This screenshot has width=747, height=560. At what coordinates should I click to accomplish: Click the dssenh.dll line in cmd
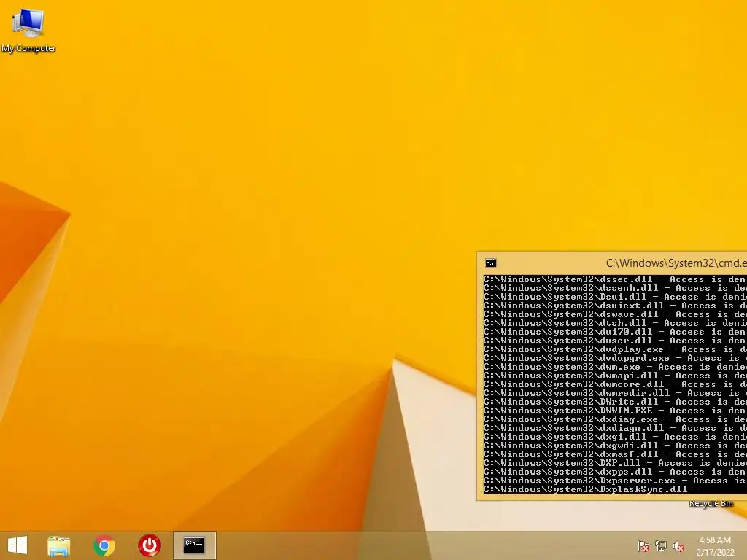[614, 288]
